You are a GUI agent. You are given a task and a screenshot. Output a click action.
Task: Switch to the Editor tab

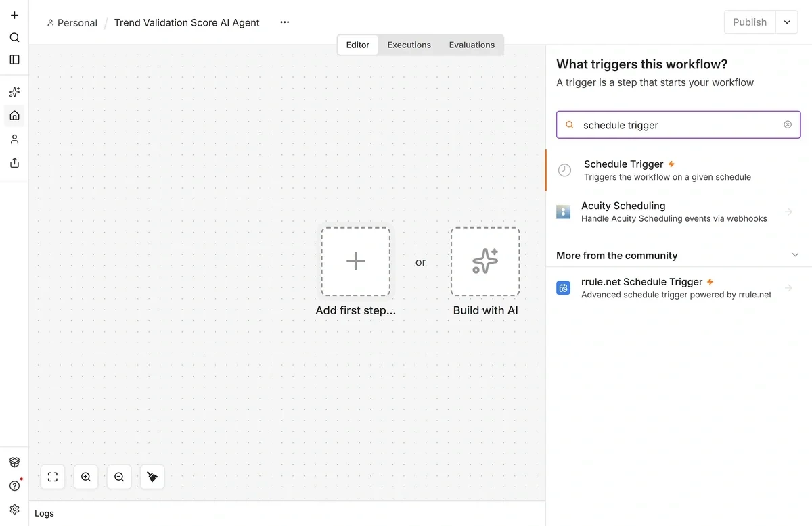[x=358, y=45]
